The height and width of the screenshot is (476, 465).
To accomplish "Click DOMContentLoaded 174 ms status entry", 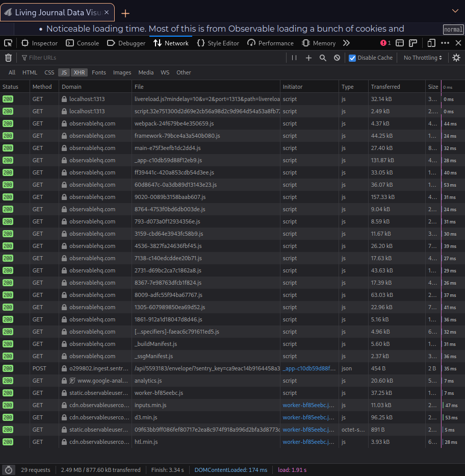I will (231, 470).
